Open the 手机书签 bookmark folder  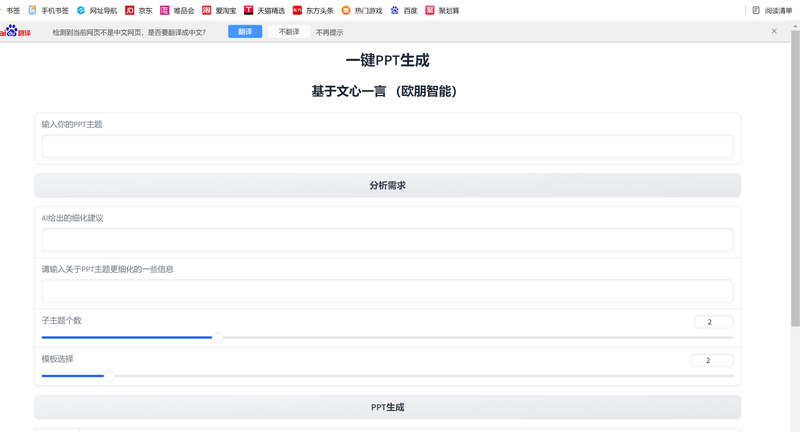pos(48,10)
